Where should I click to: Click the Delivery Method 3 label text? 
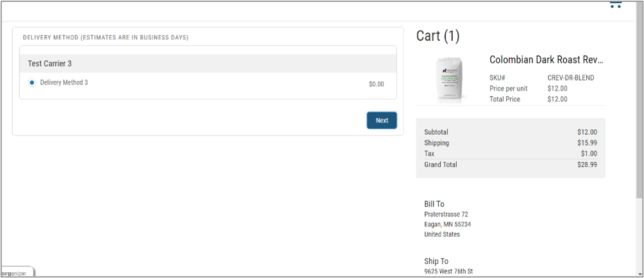pyautogui.click(x=64, y=82)
